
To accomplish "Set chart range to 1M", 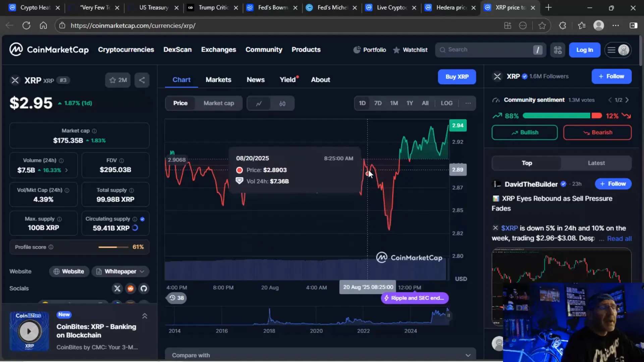I will 394,103.
